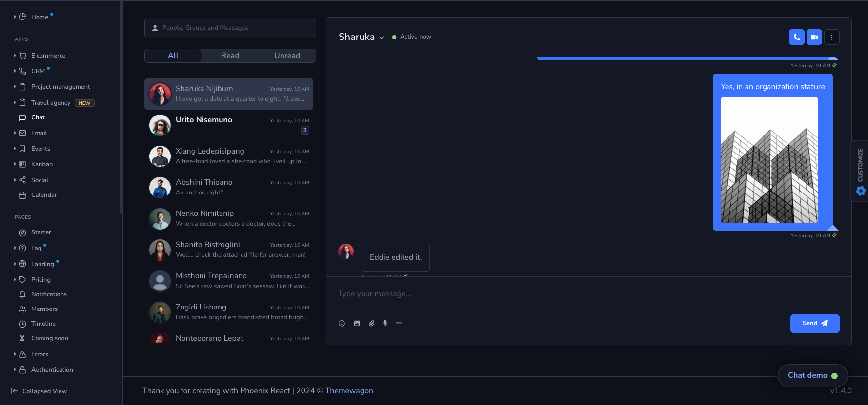The width and height of the screenshot is (868, 405).
Task: Click the Customize gear icon
Action: click(861, 191)
